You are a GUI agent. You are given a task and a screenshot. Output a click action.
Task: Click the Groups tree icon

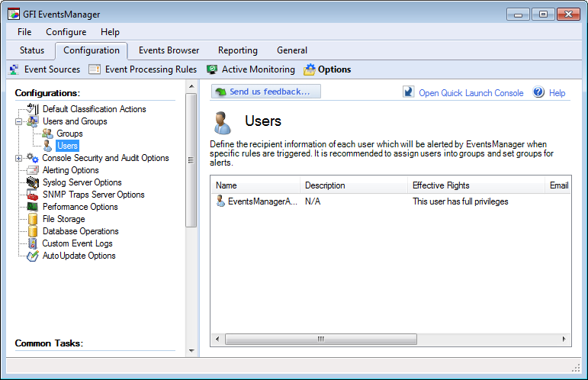tap(47, 134)
